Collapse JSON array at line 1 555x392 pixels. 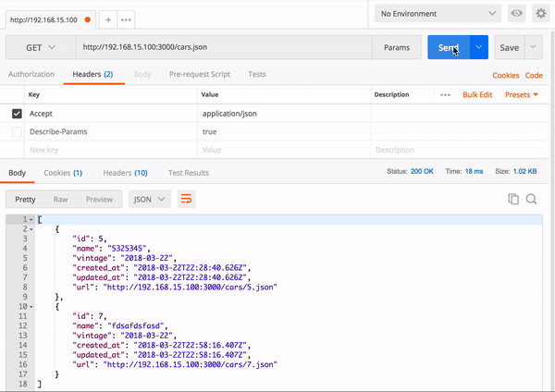coord(31,220)
